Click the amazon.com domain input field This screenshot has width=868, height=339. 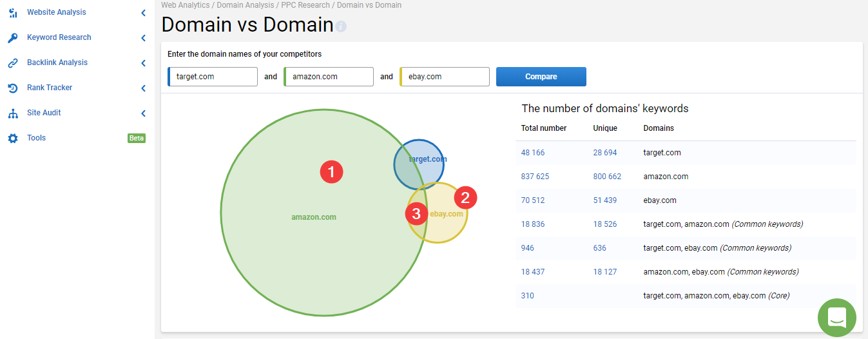coord(329,77)
